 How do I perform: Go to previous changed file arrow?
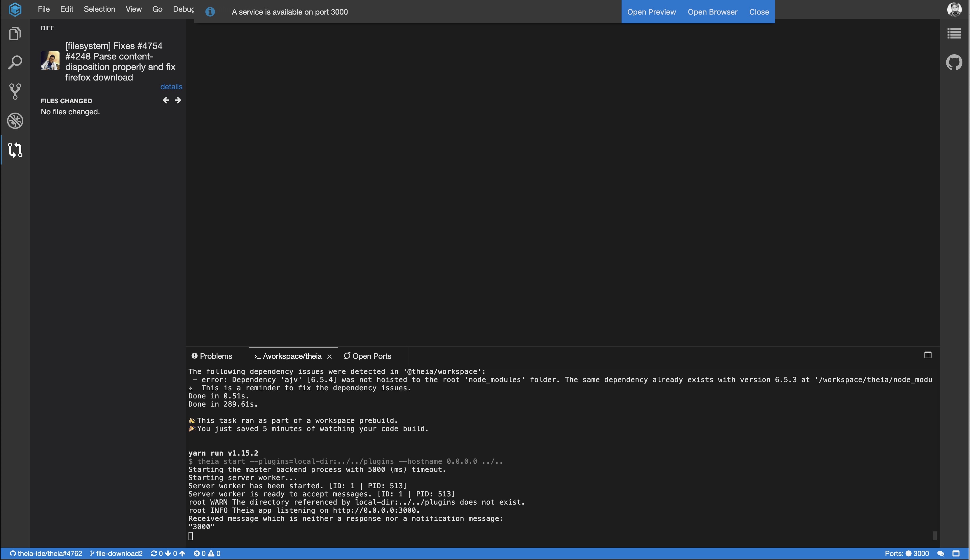pos(166,100)
